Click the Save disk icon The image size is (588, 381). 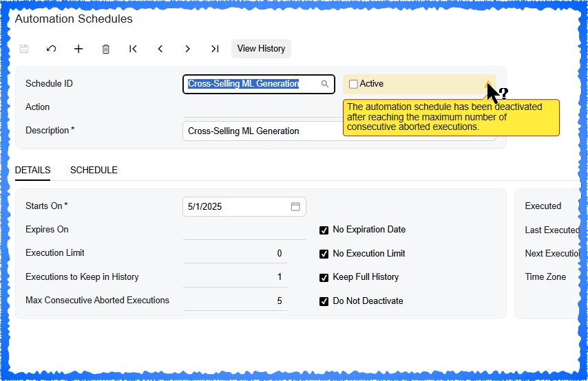[x=24, y=49]
